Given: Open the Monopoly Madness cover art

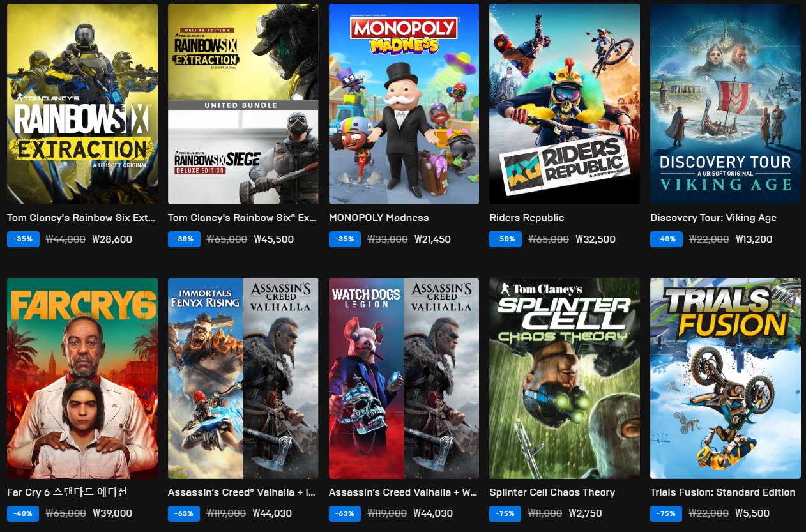Looking at the screenshot, I should click(404, 104).
